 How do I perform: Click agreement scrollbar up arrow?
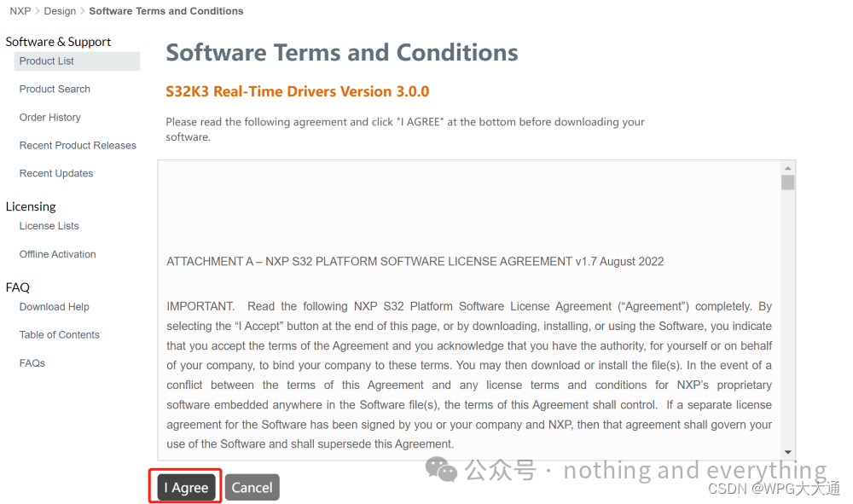pyautogui.click(x=787, y=168)
